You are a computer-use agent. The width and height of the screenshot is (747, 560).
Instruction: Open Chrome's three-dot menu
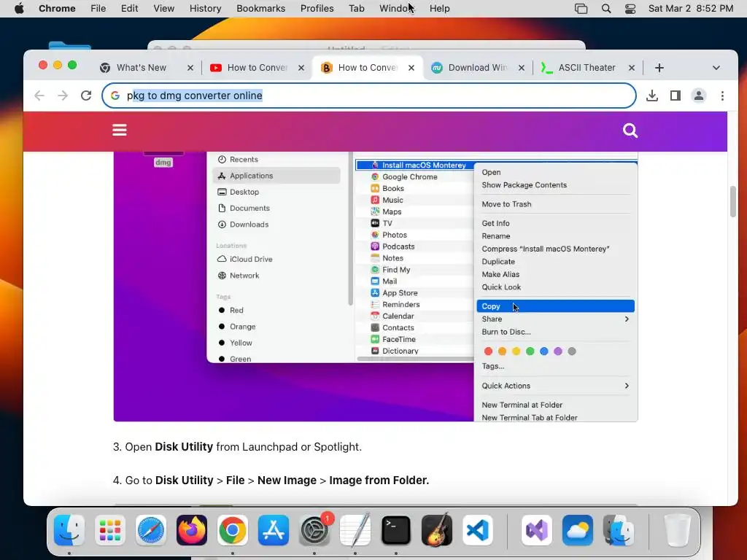pos(722,96)
